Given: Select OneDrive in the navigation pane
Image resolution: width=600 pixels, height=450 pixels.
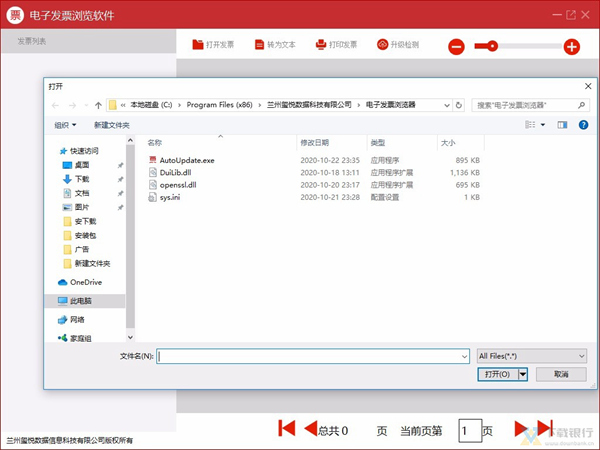Looking at the screenshot, I should (x=86, y=282).
